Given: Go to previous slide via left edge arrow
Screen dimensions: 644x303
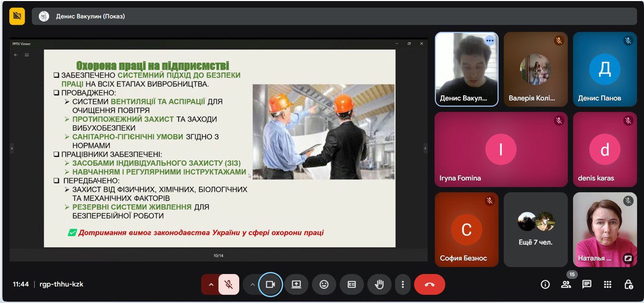Looking at the screenshot, I should pos(12,149).
